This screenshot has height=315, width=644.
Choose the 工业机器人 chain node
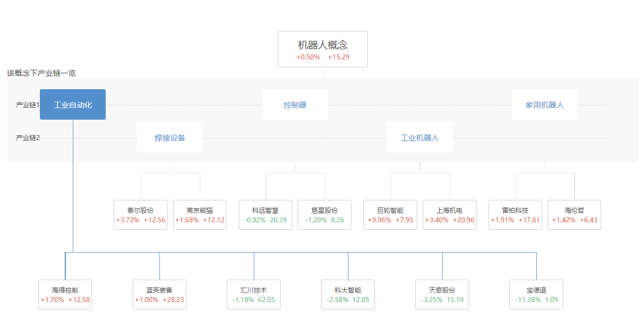(x=420, y=138)
